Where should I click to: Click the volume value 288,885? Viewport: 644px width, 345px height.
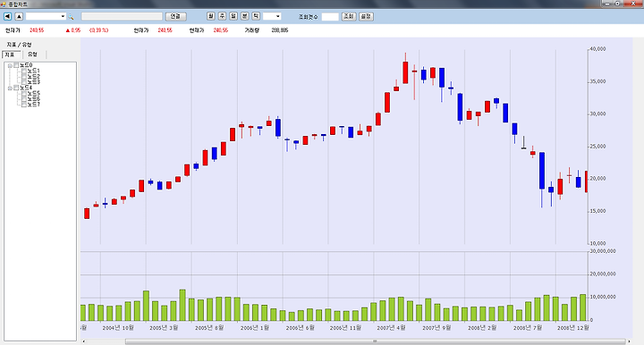tap(280, 30)
